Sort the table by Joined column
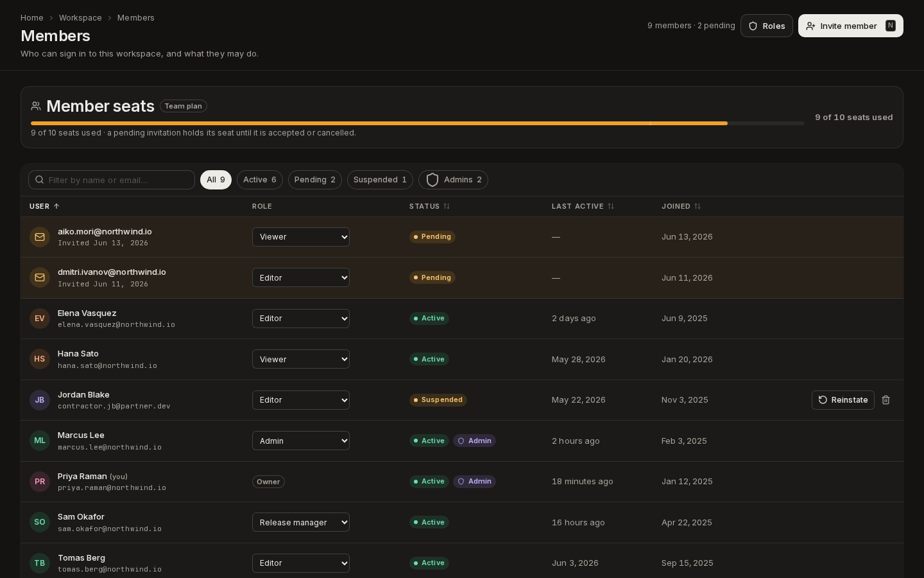This screenshot has height=578, width=924. tap(681, 206)
